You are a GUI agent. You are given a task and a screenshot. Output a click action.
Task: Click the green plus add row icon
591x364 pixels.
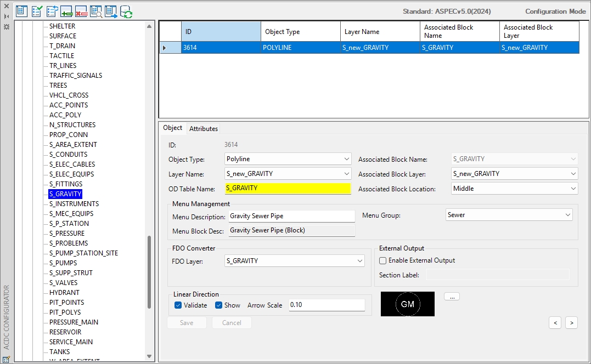click(x=66, y=12)
